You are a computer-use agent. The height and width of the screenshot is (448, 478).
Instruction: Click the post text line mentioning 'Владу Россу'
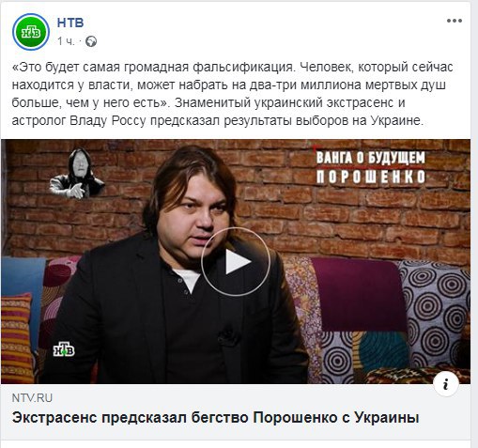pos(218,121)
